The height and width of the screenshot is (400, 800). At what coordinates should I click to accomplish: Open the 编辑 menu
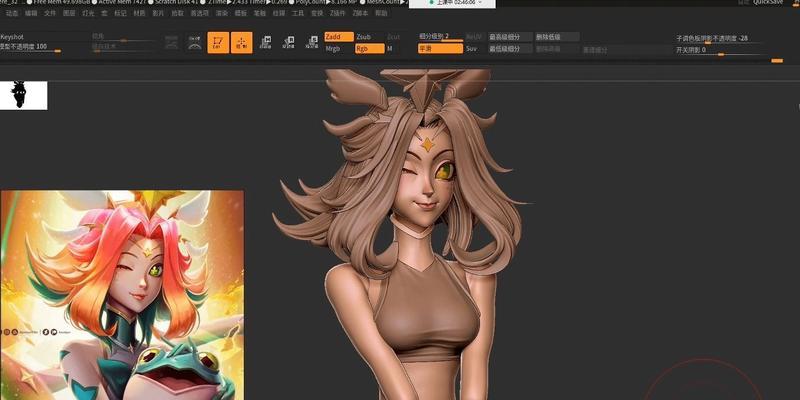pos(31,13)
